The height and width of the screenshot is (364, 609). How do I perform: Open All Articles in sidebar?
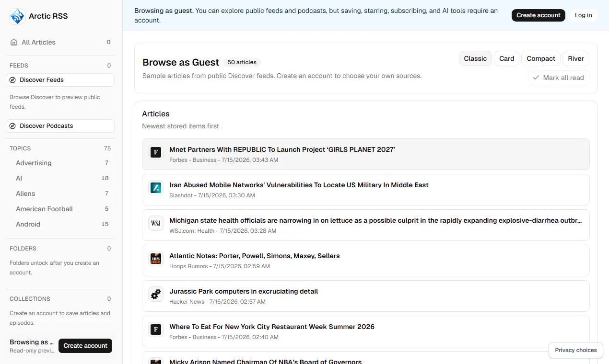(x=60, y=42)
